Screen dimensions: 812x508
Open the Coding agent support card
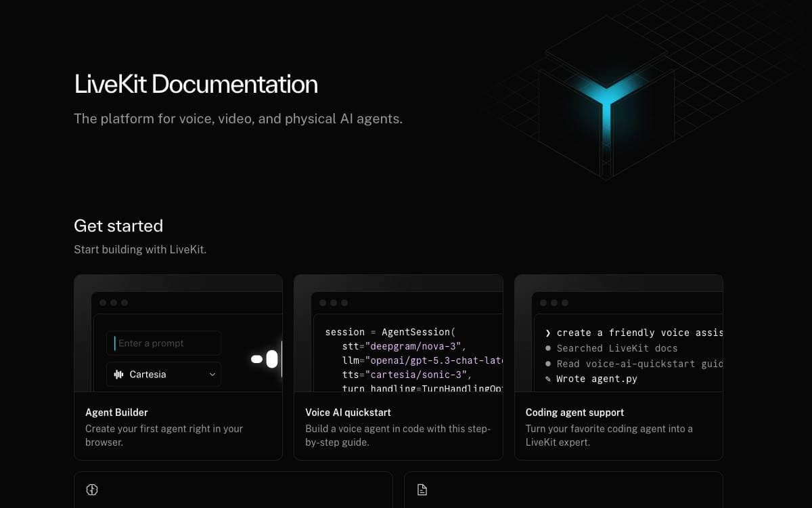click(x=618, y=367)
